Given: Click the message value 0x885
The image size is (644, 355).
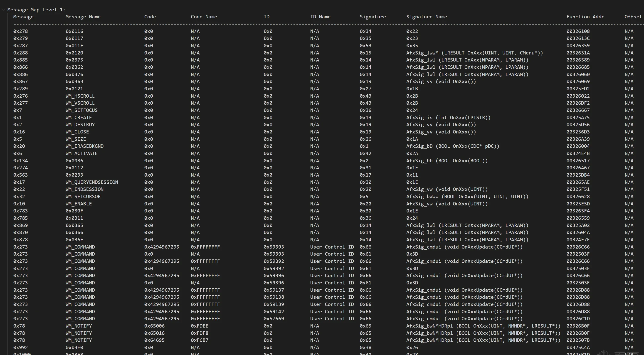Looking at the screenshot, I should click(20, 60).
